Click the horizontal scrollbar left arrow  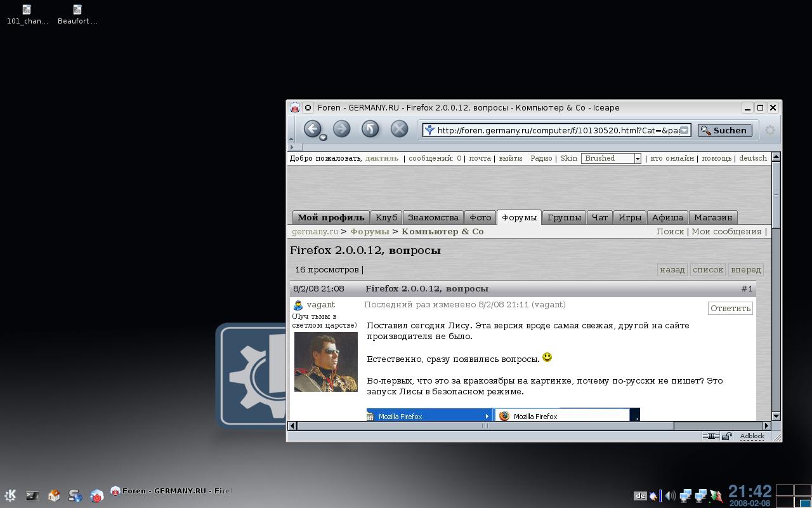pyautogui.click(x=292, y=425)
